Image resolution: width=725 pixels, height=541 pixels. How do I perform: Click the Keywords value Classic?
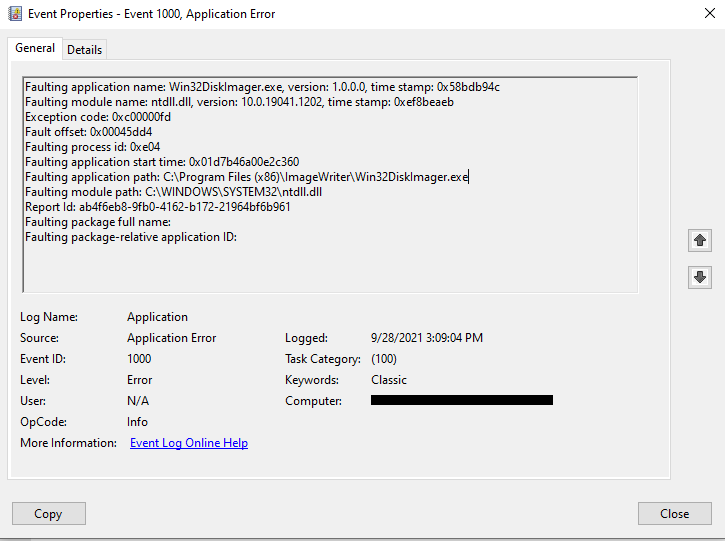(x=389, y=380)
